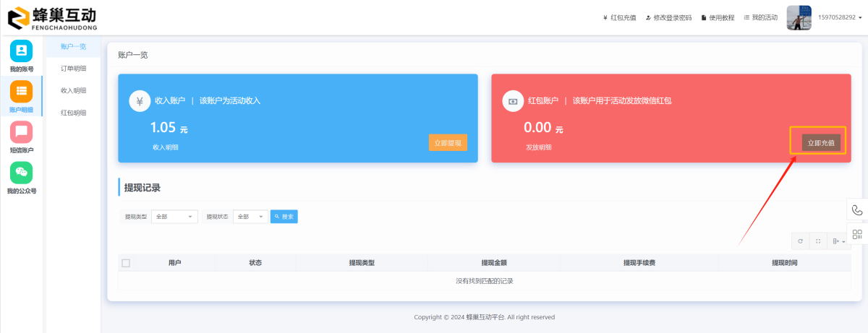Screen dimensions: 868x333
Task: Open 使用教程 link in header
Action: click(716, 17)
